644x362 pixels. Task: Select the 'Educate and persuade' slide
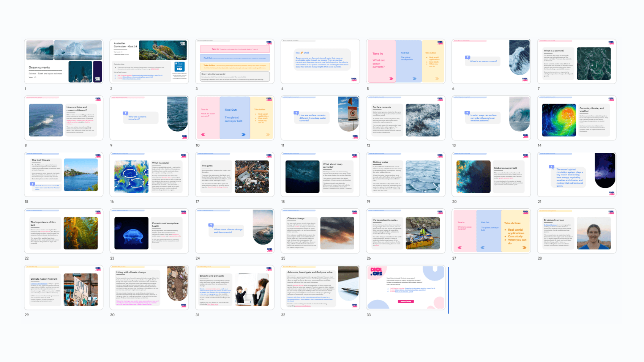pyautogui.click(x=234, y=287)
